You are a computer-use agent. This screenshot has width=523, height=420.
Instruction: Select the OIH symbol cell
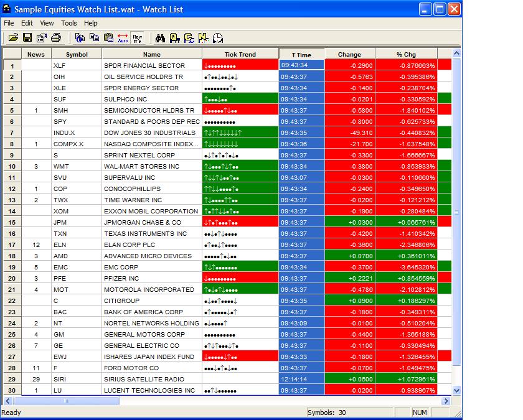[x=77, y=77]
